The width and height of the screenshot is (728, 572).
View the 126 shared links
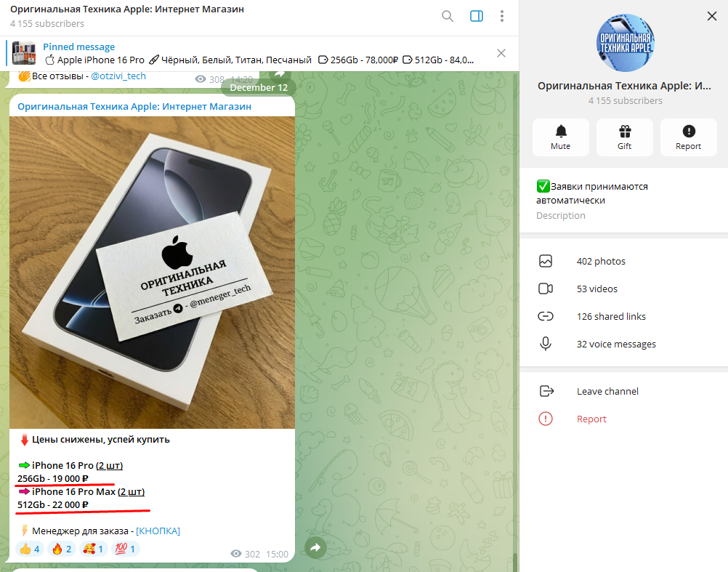610,316
